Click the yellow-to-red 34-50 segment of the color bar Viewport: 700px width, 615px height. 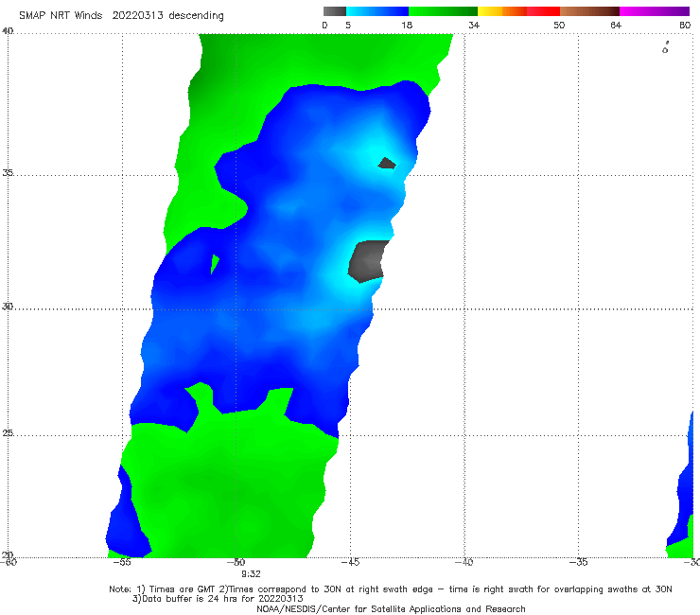(518, 11)
